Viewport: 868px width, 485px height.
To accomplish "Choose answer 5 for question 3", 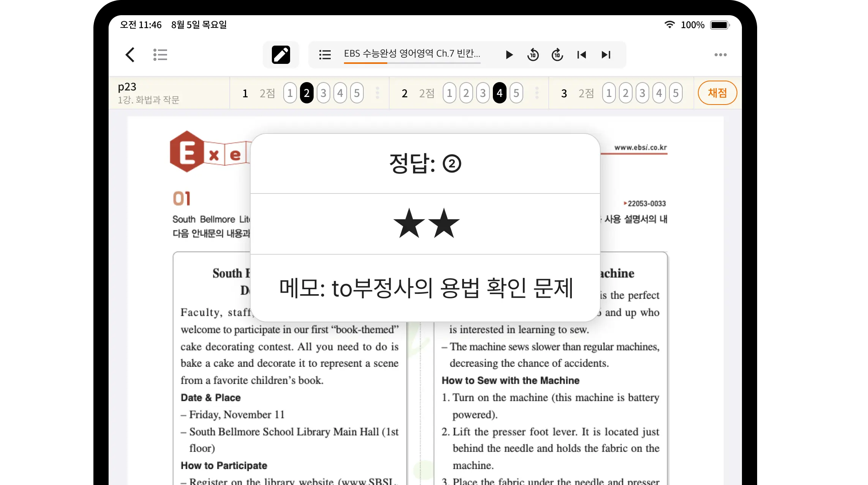I will [676, 93].
